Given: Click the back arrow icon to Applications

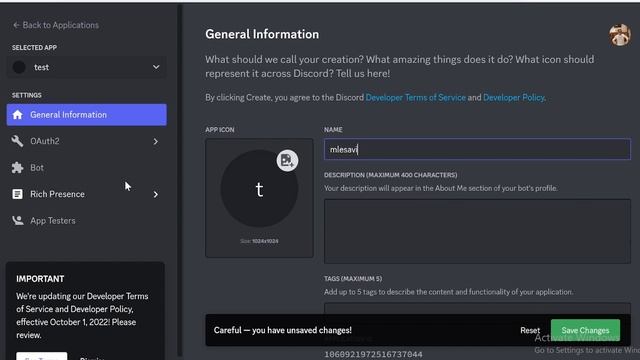Looking at the screenshot, I should pos(16,25).
